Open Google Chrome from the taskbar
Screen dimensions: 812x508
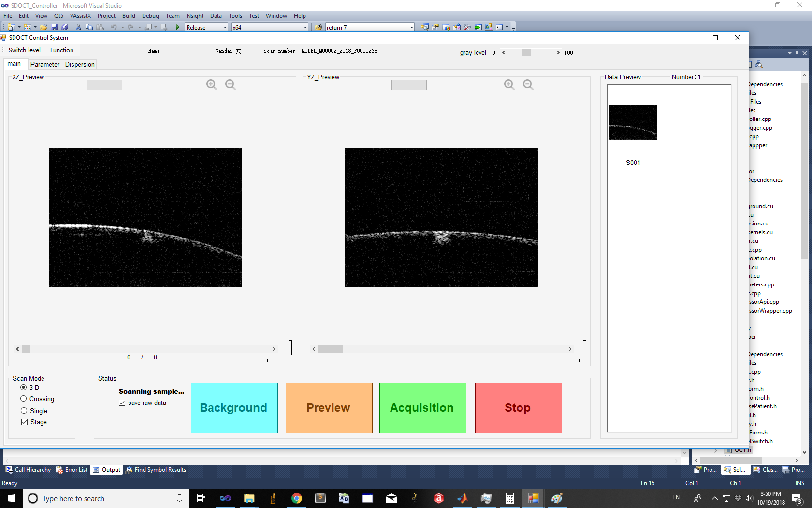click(296, 498)
